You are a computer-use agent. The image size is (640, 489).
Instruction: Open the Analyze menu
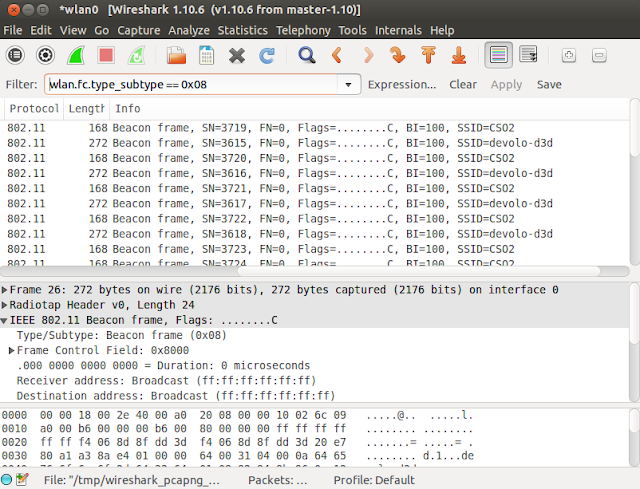point(189,30)
